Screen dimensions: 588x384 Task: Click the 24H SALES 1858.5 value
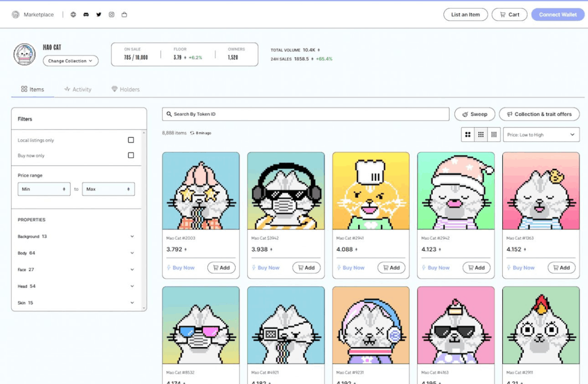click(301, 59)
